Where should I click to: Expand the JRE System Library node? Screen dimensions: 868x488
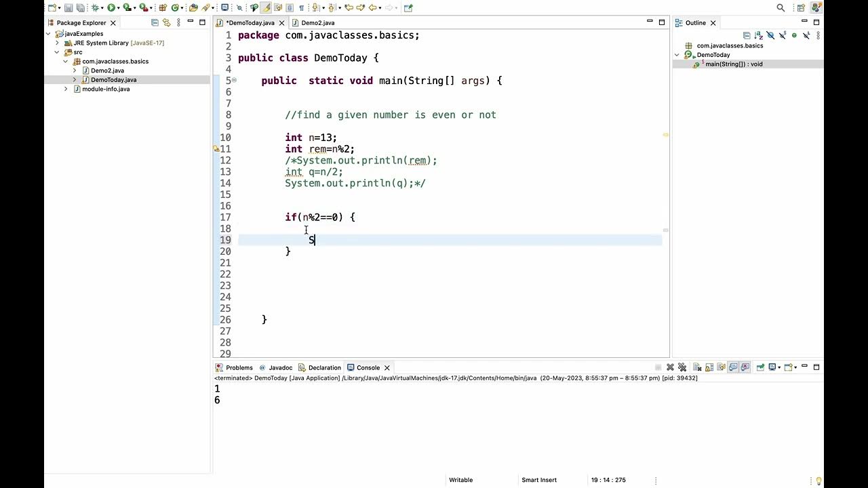pos(58,43)
